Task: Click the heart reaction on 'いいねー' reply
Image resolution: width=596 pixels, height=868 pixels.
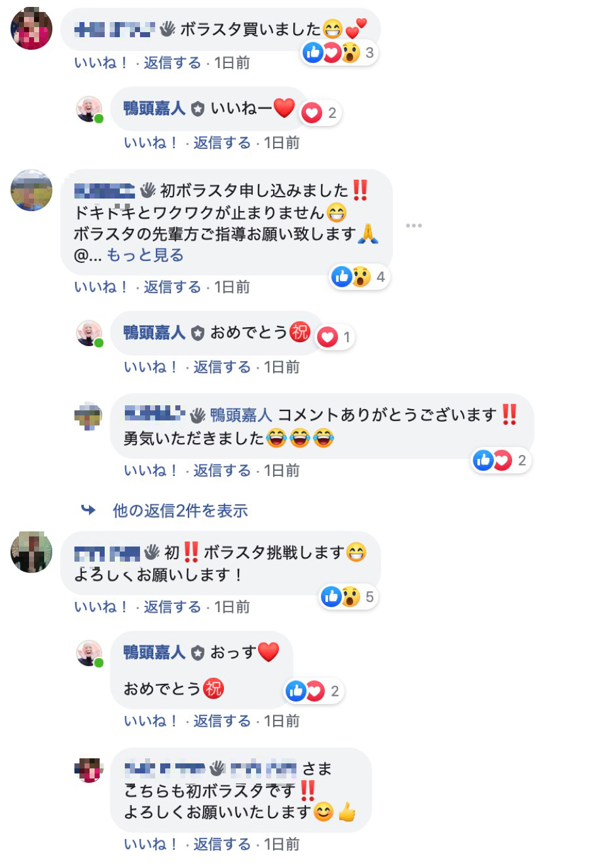Action: [312, 113]
